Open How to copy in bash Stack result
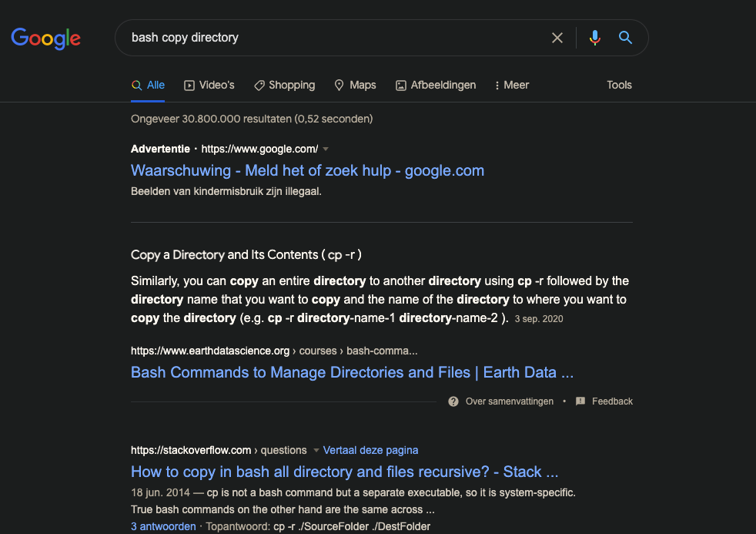This screenshot has width=756, height=534. 344,472
